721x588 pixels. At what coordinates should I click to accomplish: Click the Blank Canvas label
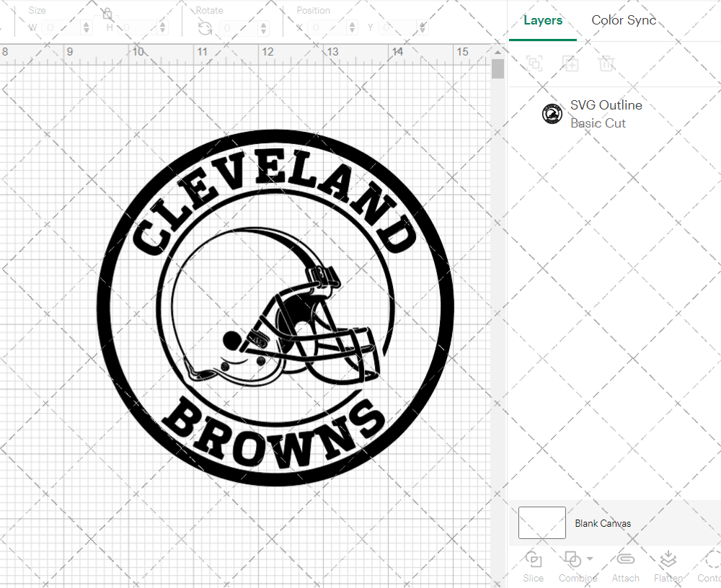[603, 523]
